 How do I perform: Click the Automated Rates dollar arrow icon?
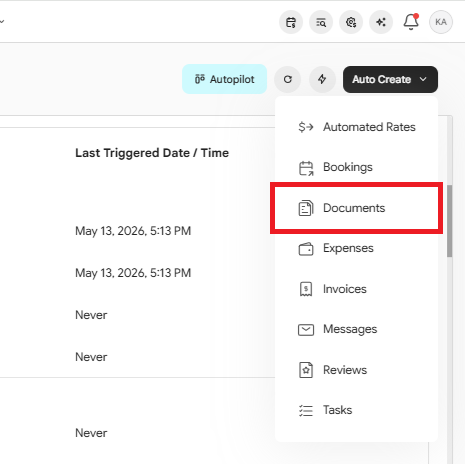pyautogui.click(x=306, y=127)
